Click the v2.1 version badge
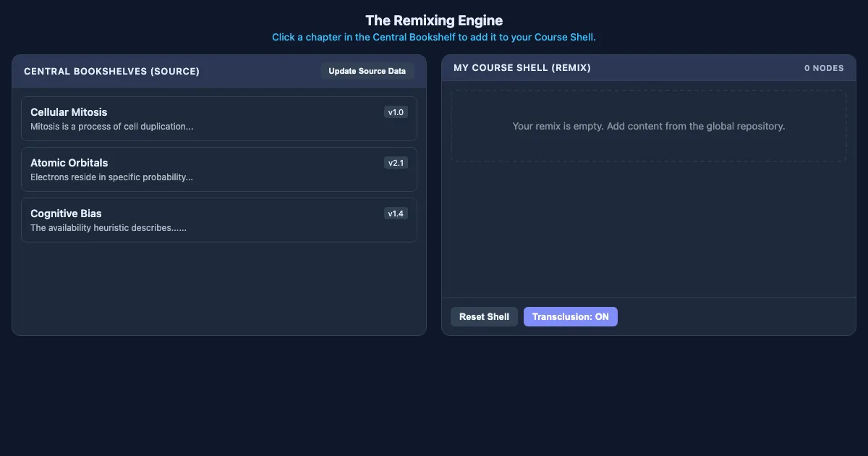Viewport: 868px width, 456px height. 396,163
